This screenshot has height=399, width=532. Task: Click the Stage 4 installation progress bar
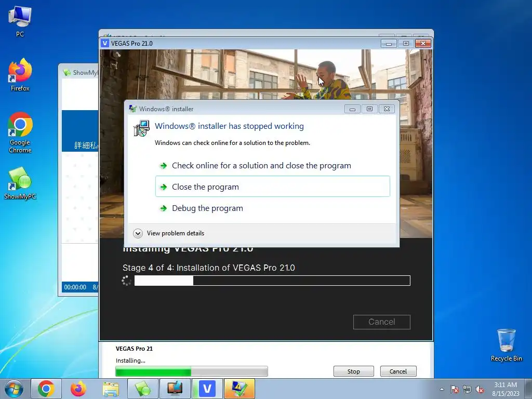click(272, 281)
